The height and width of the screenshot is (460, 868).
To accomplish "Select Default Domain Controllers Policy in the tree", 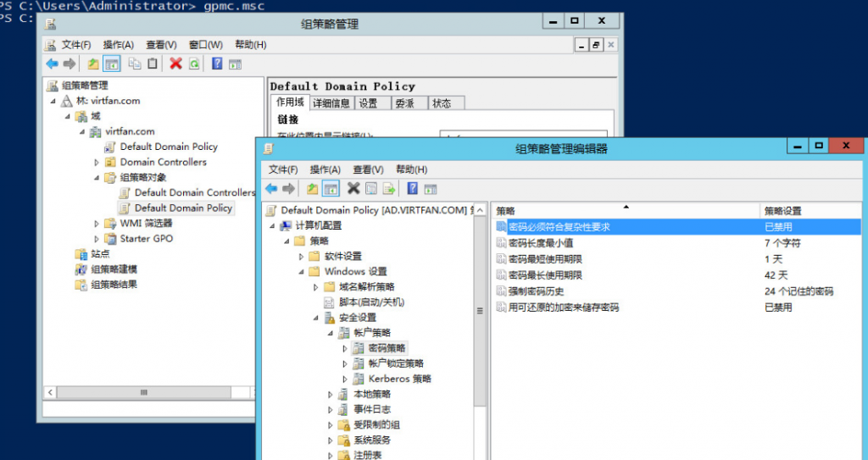I will (194, 192).
